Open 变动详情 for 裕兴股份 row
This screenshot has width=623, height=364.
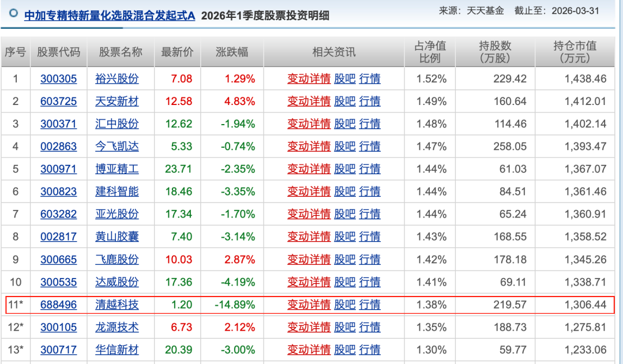(x=309, y=78)
